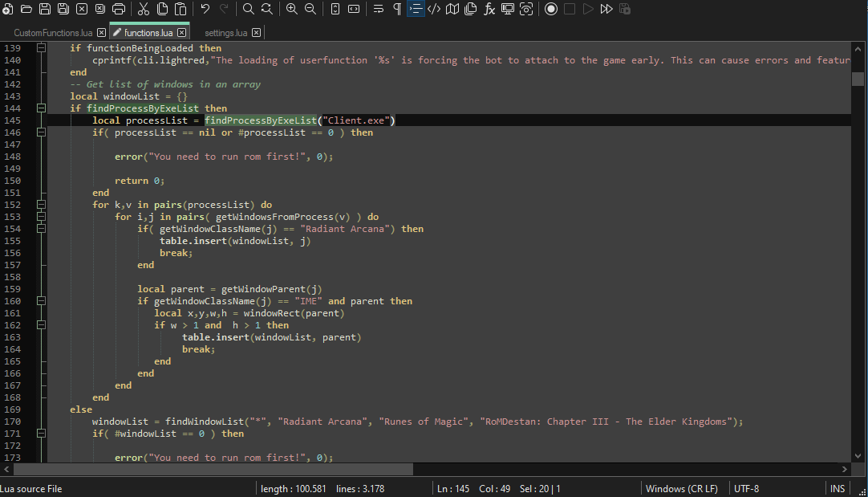This screenshot has width=868, height=497.
Task: Click the Undo arrow icon
Action: [x=205, y=9]
